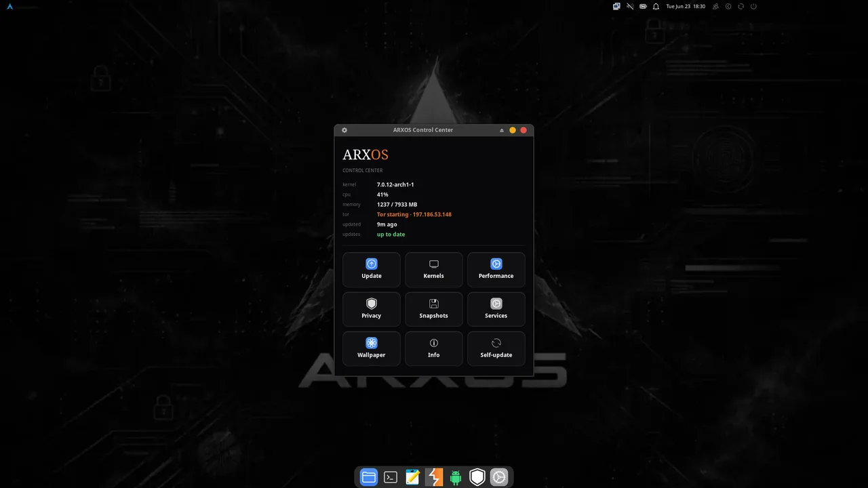Launch the Terminal from the dock

(391, 477)
